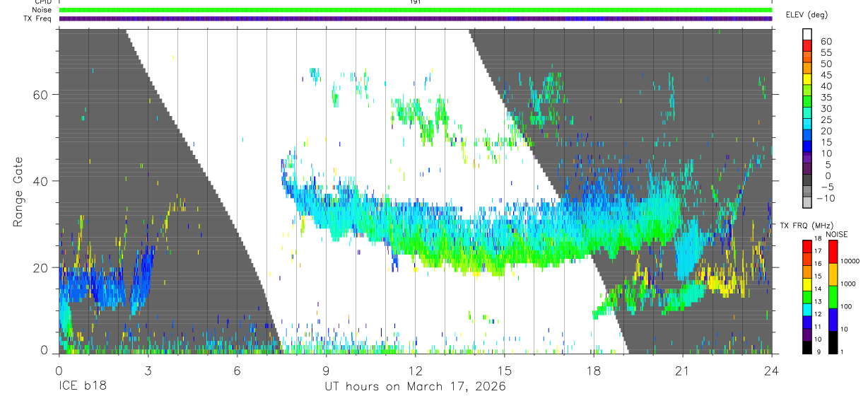
Task: Select the yellow ELEV color band between 40 and 45
Action: pos(808,81)
